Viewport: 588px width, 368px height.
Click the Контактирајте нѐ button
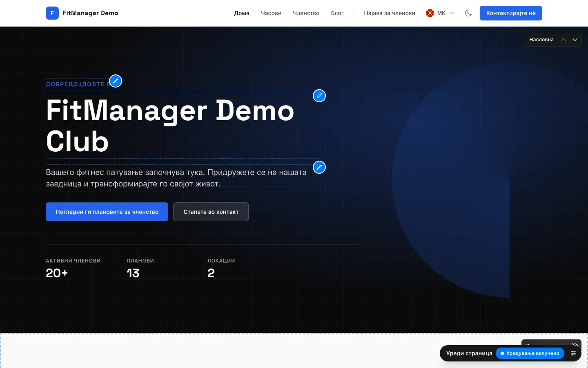[x=511, y=13]
